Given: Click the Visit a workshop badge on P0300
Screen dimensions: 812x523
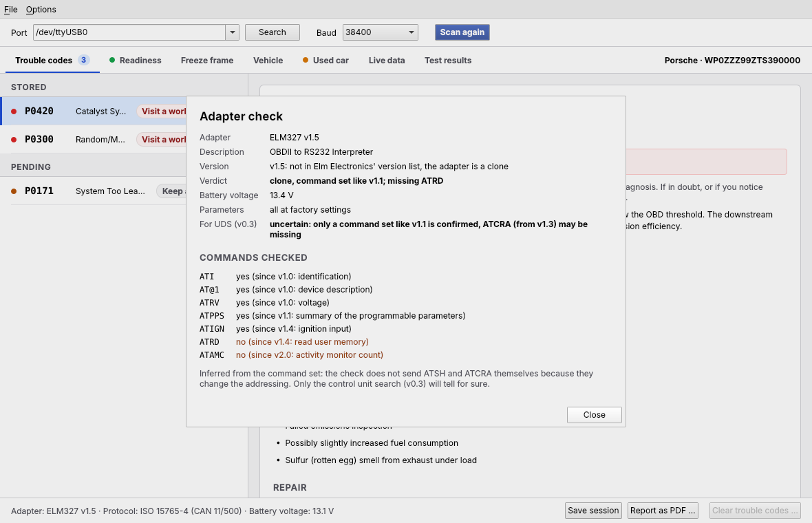Looking at the screenshot, I should pyautogui.click(x=162, y=139).
